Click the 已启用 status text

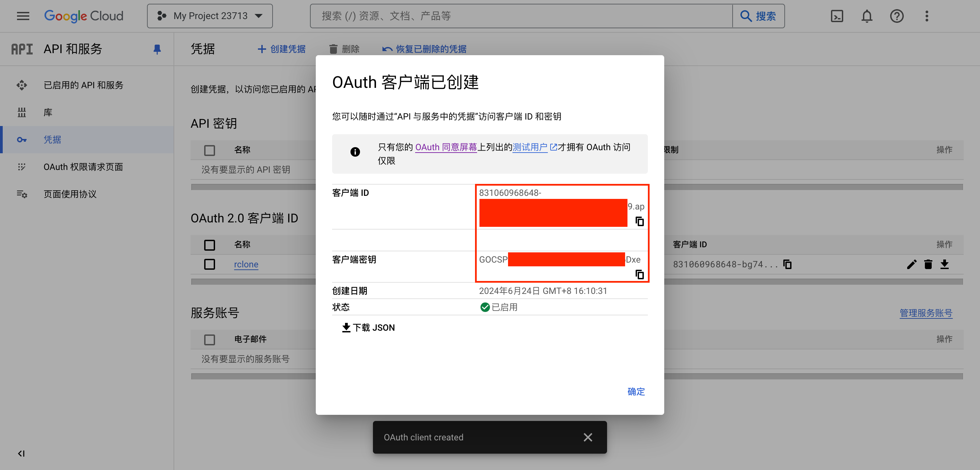[x=504, y=307]
